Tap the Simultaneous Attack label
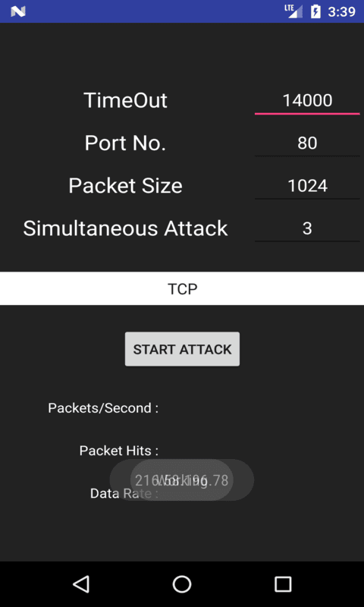The width and height of the screenshot is (364, 607). pyautogui.click(x=125, y=228)
